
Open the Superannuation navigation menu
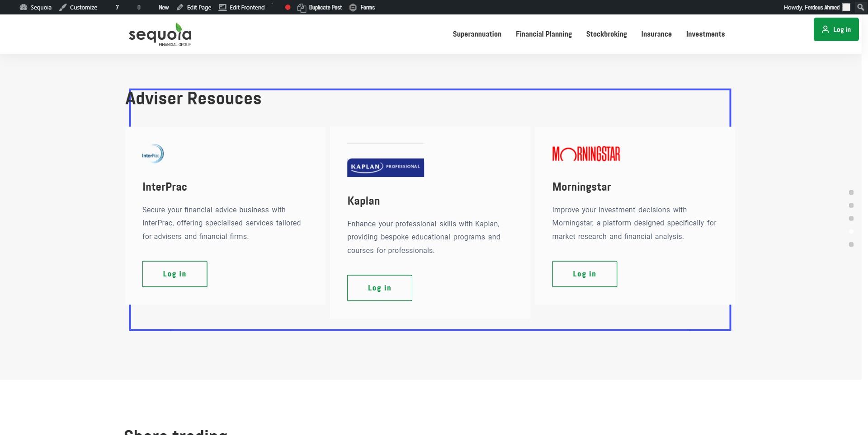tap(477, 34)
